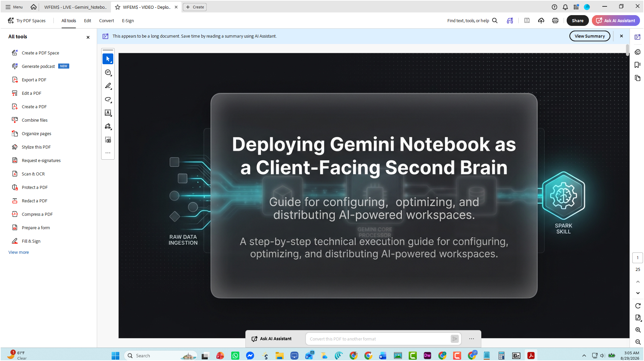Close the WFEM$ VIDEO document tab
Viewport: 644px width, 361px height.
click(x=176, y=7)
